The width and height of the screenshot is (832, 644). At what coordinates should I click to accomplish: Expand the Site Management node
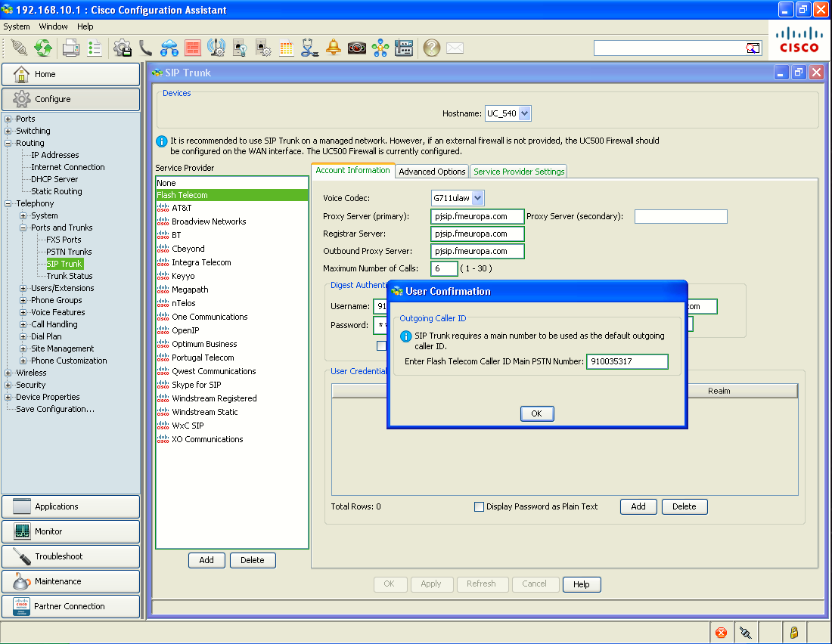[23, 348]
